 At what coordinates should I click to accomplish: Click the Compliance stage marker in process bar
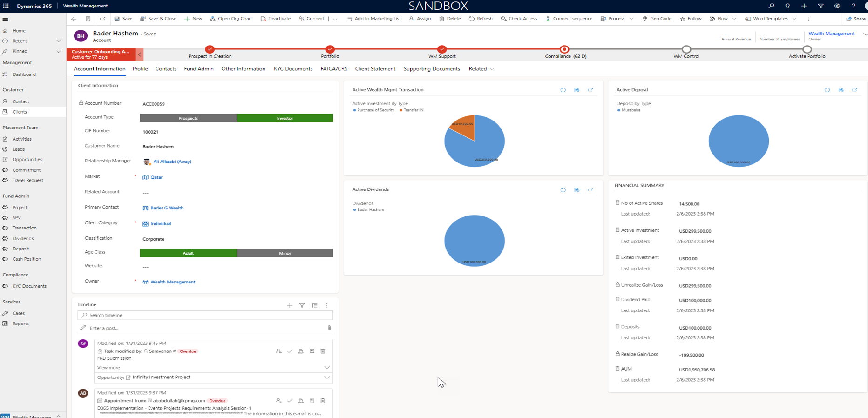[x=564, y=49]
